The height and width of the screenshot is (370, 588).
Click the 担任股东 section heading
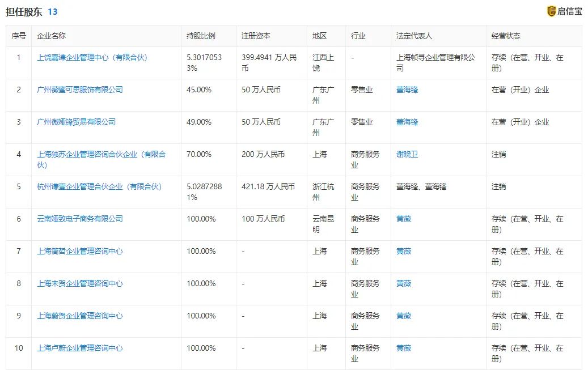pyautogui.click(x=23, y=11)
